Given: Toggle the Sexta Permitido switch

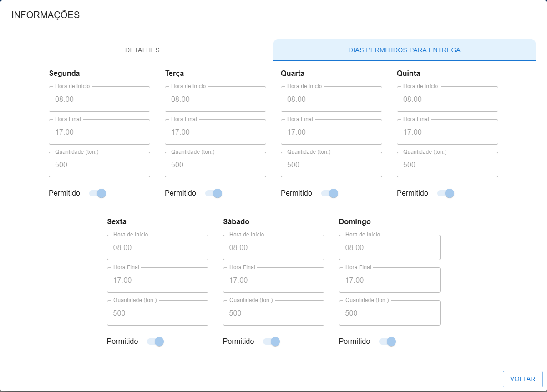Looking at the screenshot, I should (x=156, y=342).
